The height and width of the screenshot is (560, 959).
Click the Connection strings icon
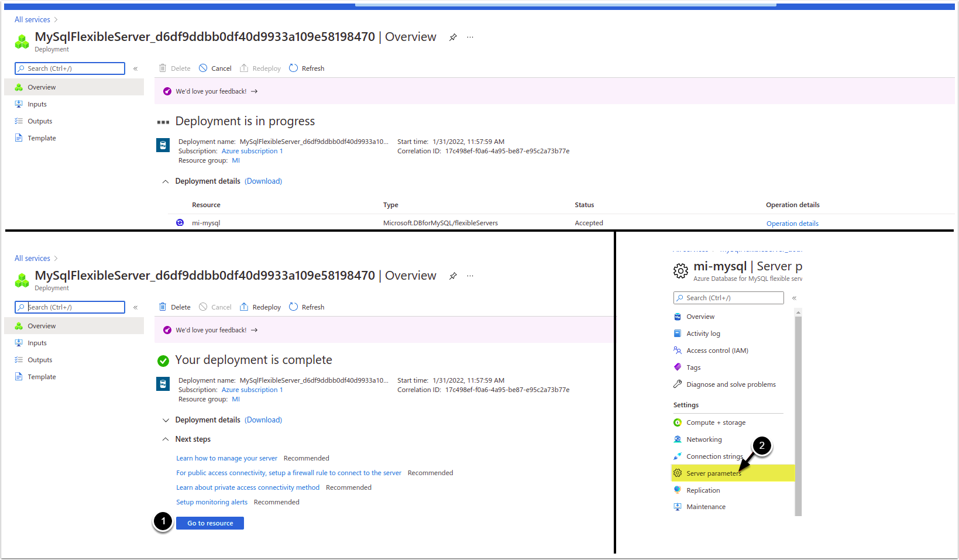[678, 456]
